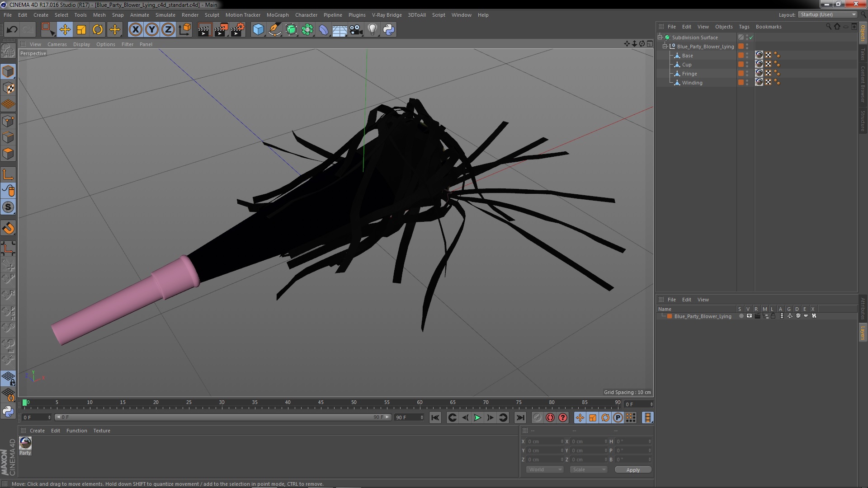The width and height of the screenshot is (868, 488).
Task: Click the end frame field 90 F
Action: [410, 418]
